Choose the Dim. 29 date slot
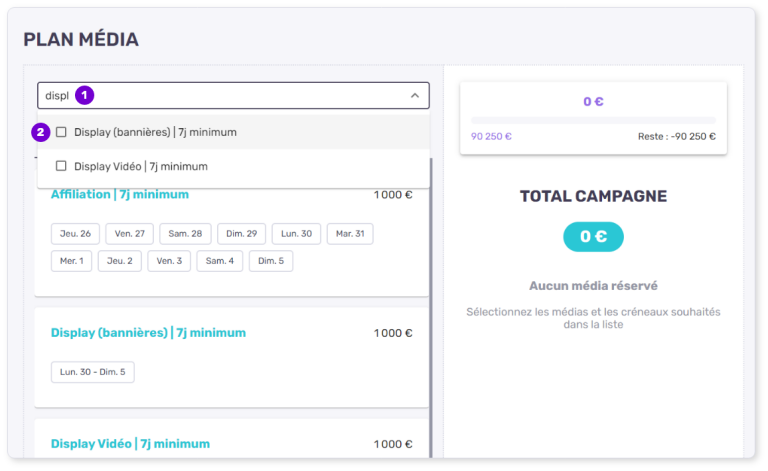Viewport: 768px width, 471px height. [240, 234]
